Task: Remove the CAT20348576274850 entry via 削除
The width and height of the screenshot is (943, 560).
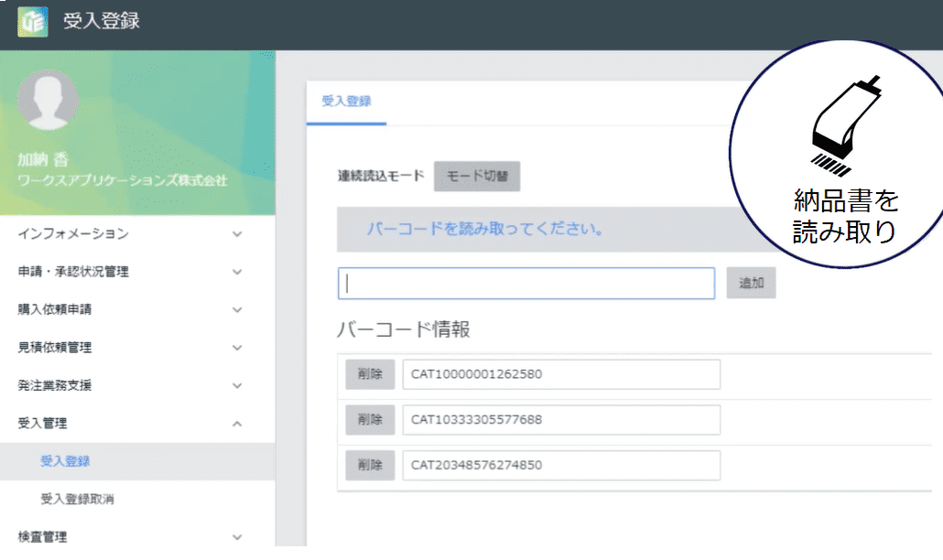Action: click(x=369, y=466)
